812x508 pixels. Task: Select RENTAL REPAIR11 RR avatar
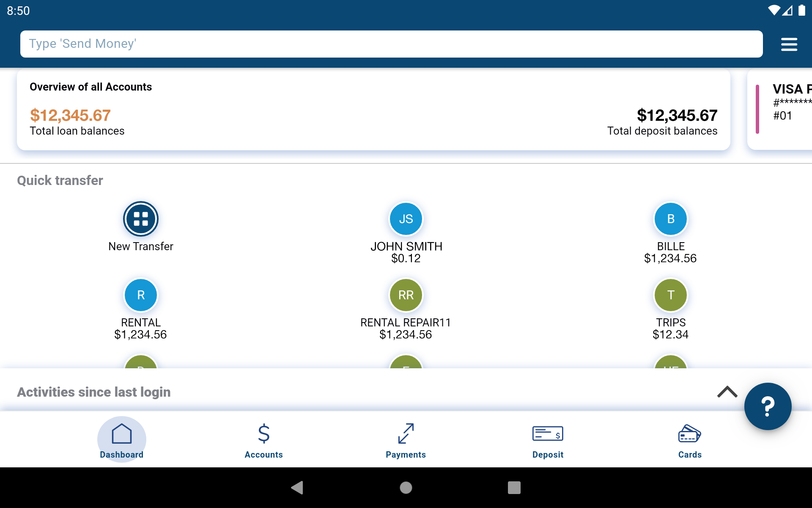[x=406, y=295]
